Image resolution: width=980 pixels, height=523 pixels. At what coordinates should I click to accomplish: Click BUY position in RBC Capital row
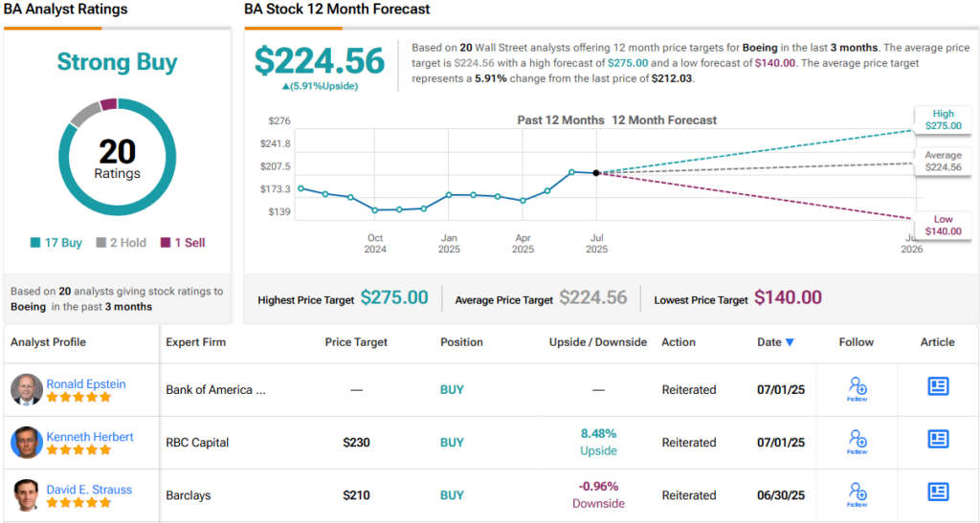[452, 443]
